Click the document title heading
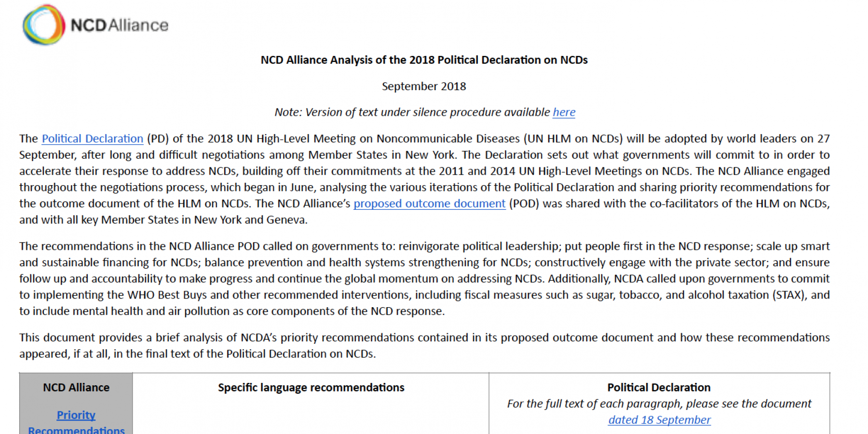 pyautogui.click(x=424, y=60)
